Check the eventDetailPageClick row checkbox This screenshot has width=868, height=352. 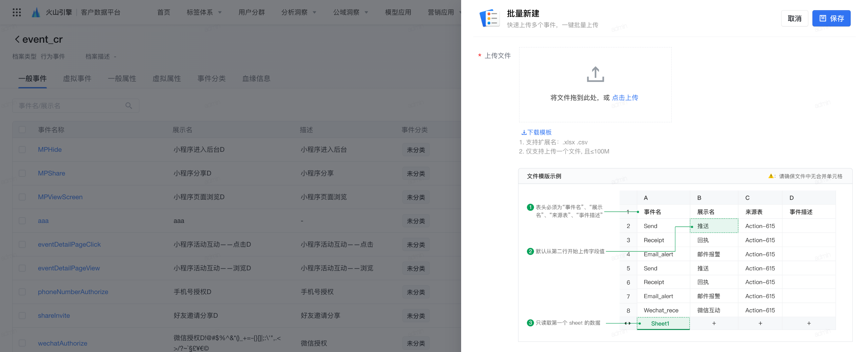pyautogui.click(x=22, y=244)
